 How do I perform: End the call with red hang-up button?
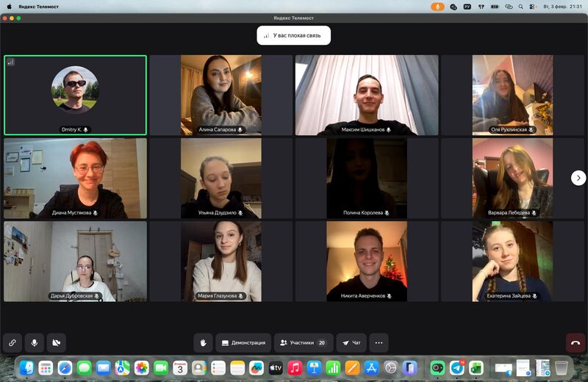(576, 342)
